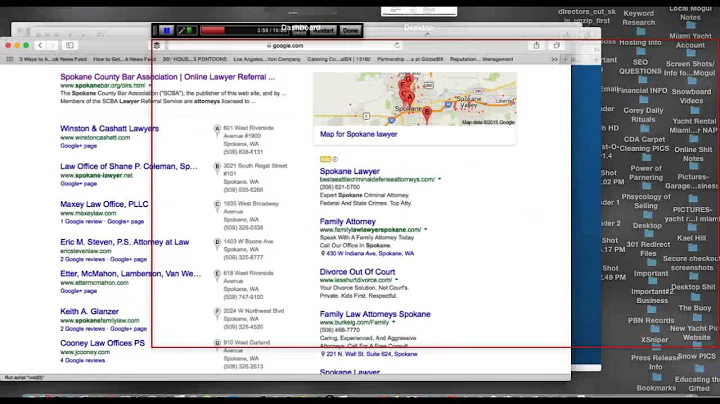Expand arrow beside familylawlawyerspokane.com

(x=426, y=230)
